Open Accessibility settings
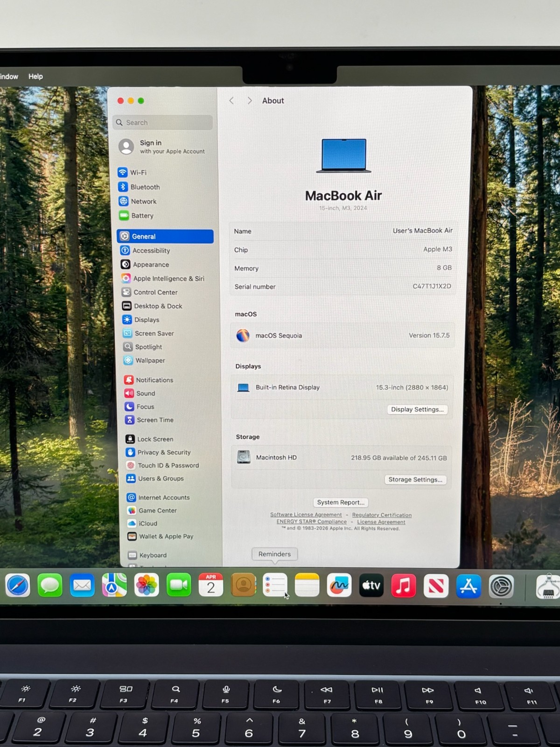This screenshot has width=560, height=747. [145, 251]
